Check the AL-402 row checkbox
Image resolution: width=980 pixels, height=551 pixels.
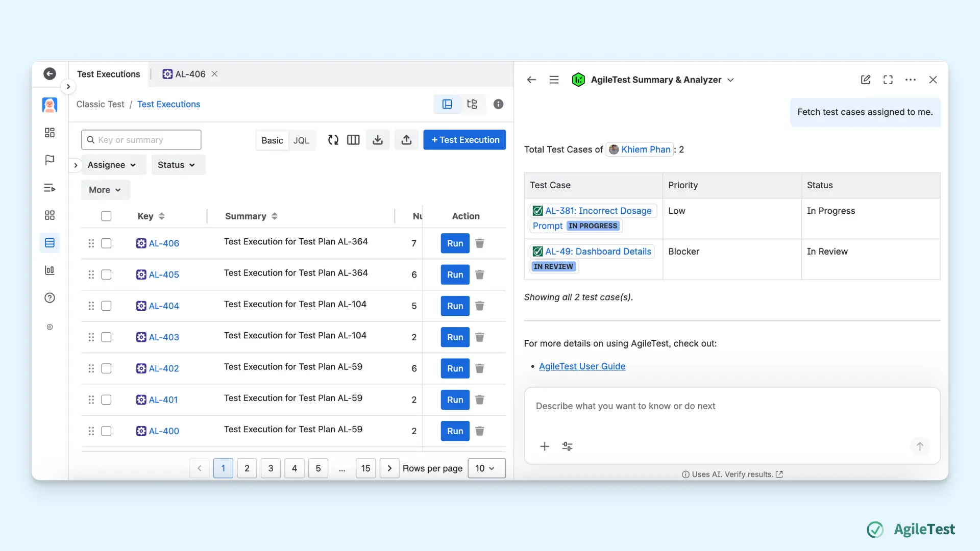pyautogui.click(x=106, y=368)
